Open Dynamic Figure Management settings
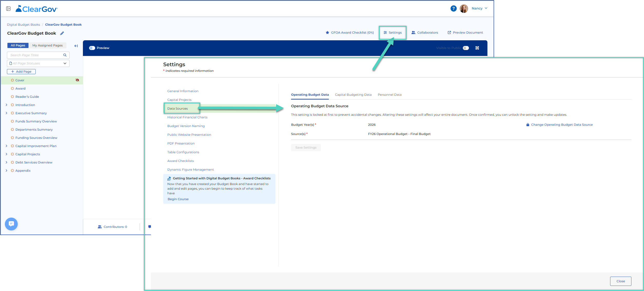644x291 pixels. click(x=191, y=170)
